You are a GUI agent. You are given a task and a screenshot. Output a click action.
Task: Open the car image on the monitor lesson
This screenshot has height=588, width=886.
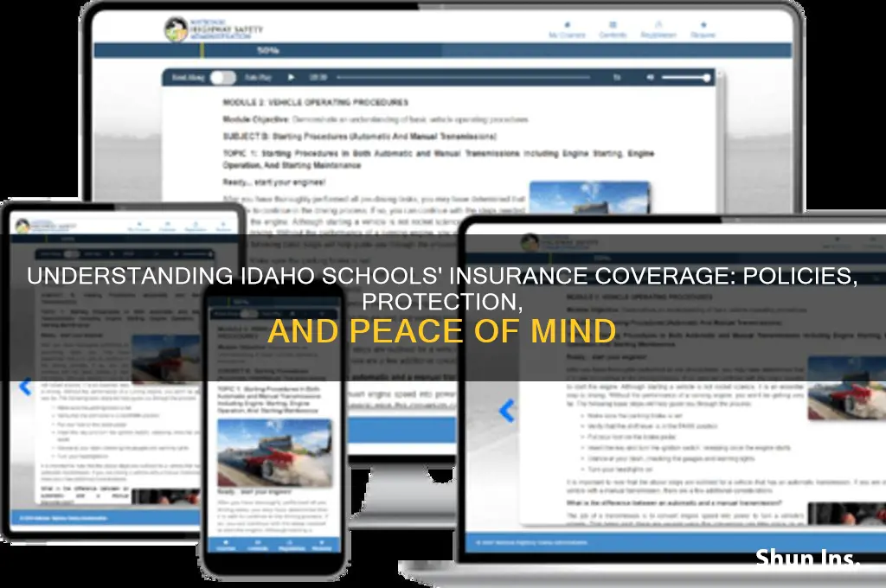click(589, 197)
